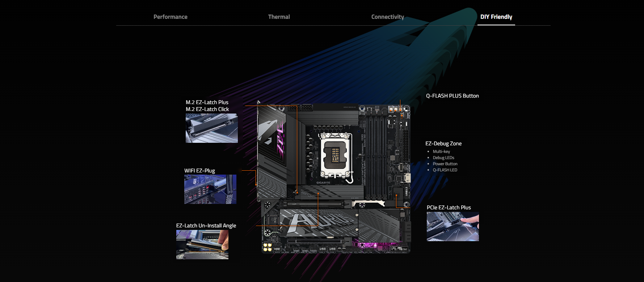Click the EZ-Debug Zone heading
Image resolution: width=644 pixels, height=282 pixels.
click(443, 144)
